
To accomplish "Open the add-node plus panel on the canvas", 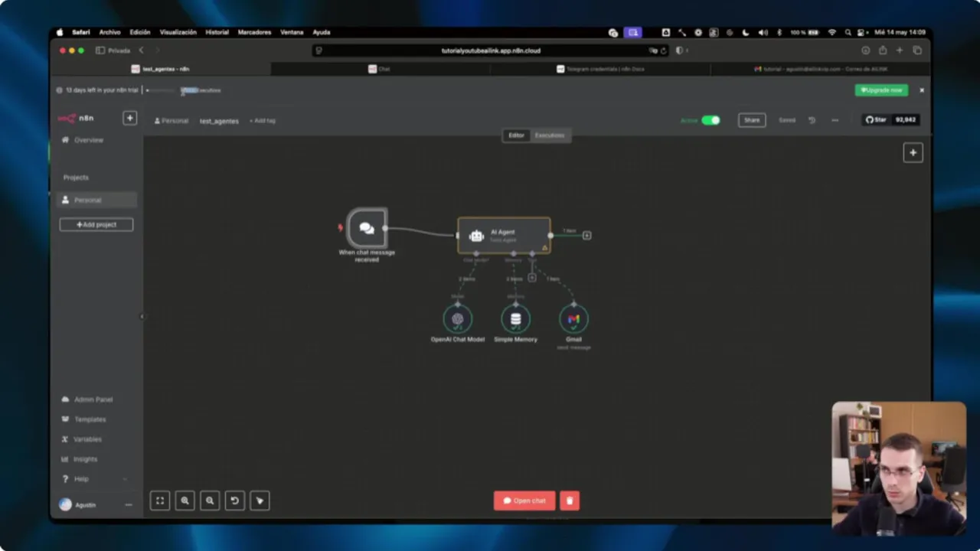I will (x=913, y=152).
